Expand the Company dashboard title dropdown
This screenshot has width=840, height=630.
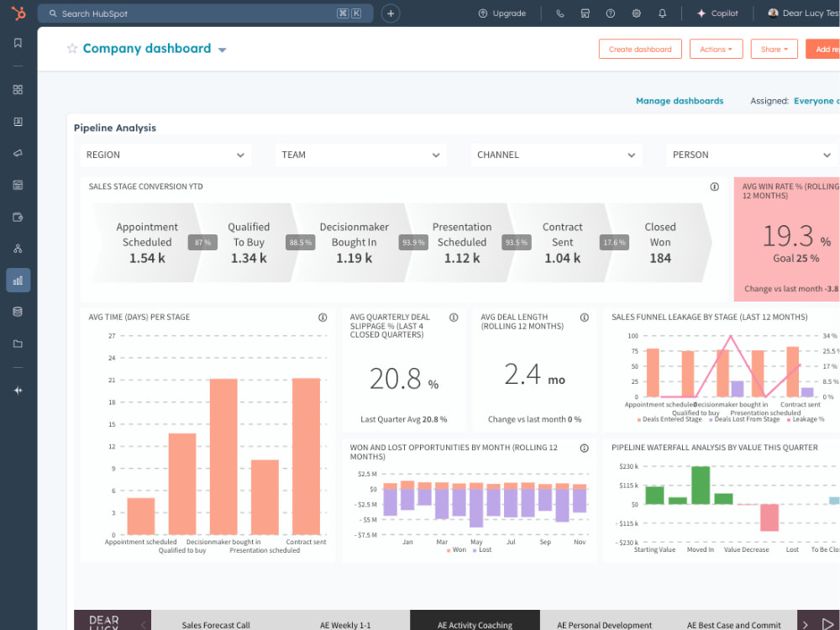pos(223,50)
